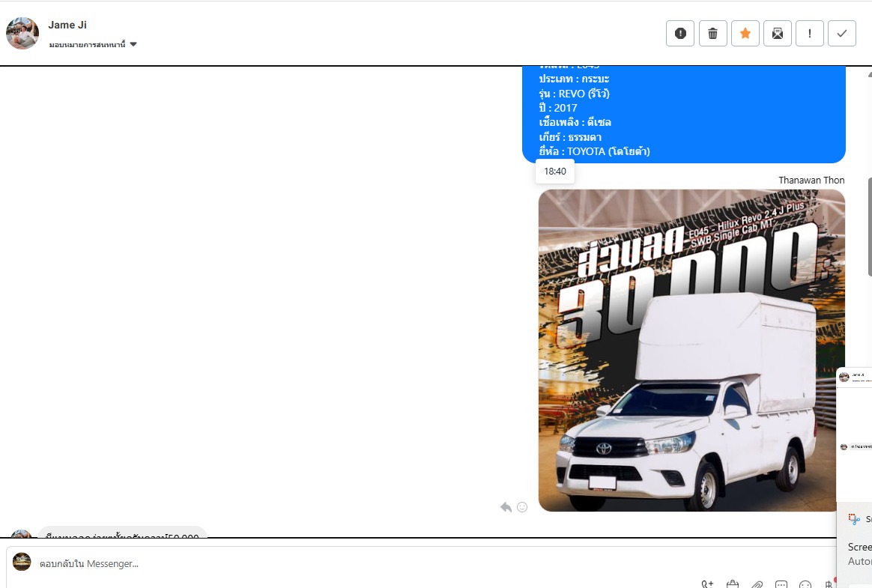Open Jame Ji's profile picture
The height and width of the screenshot is (588, 872).
[x=22, y=33]
